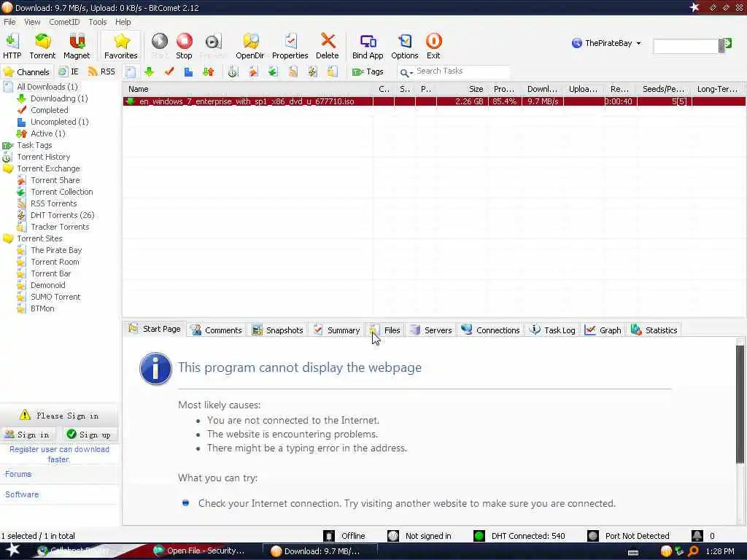This screenshot has height=560, width=747.
Task: Open the Connections tab
Action: coord(491,330)
